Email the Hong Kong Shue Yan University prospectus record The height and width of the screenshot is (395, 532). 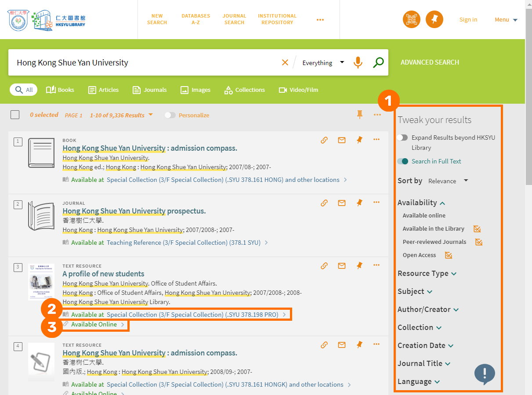point(341,203)
